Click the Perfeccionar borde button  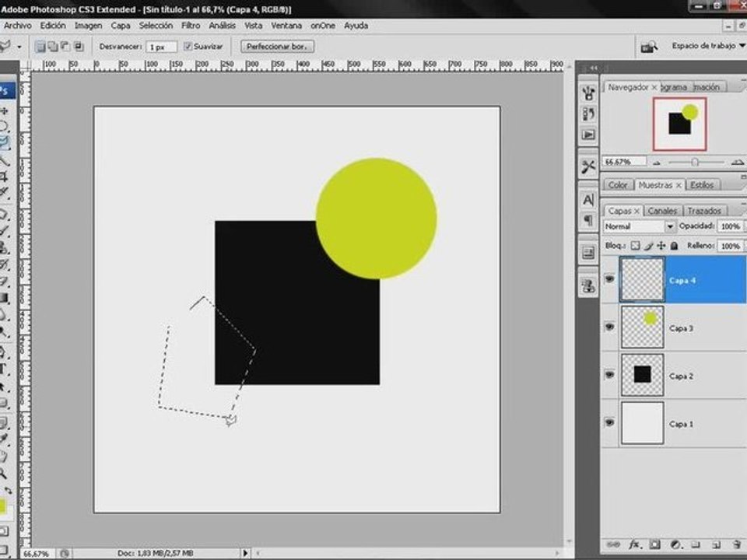[x=277, y=47]
